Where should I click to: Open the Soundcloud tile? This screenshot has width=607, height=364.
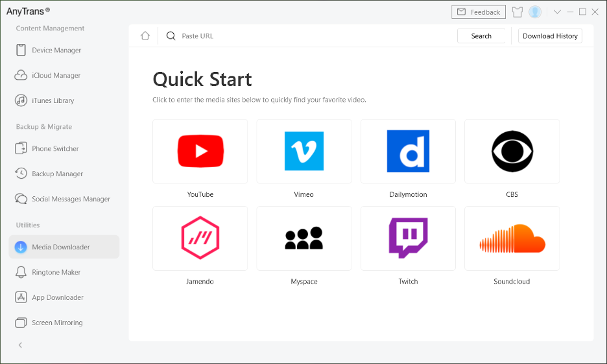[512, 238]
